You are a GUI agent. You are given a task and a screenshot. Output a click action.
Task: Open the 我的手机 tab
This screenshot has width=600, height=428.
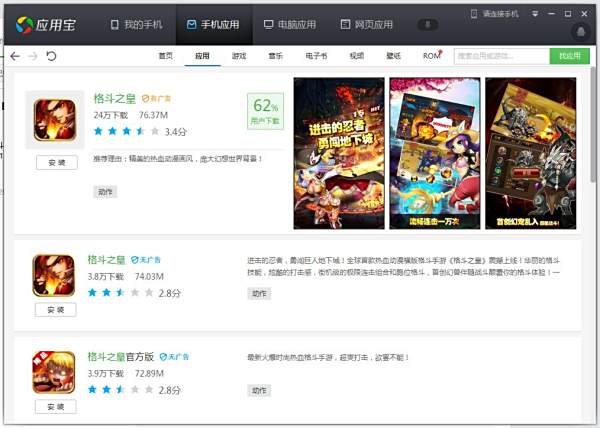click(137, 25)
